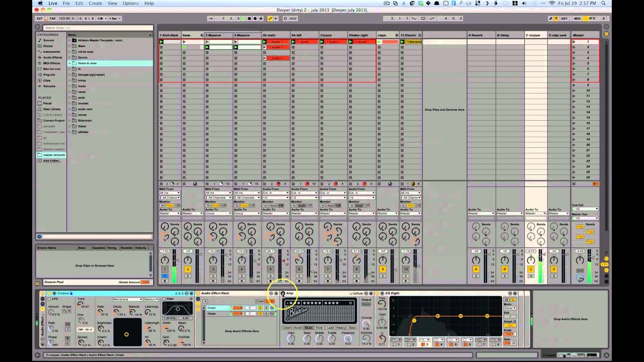Viewport: 644px width, 362px height.
Task: Select Blues amp model
Action: point(308,327)
